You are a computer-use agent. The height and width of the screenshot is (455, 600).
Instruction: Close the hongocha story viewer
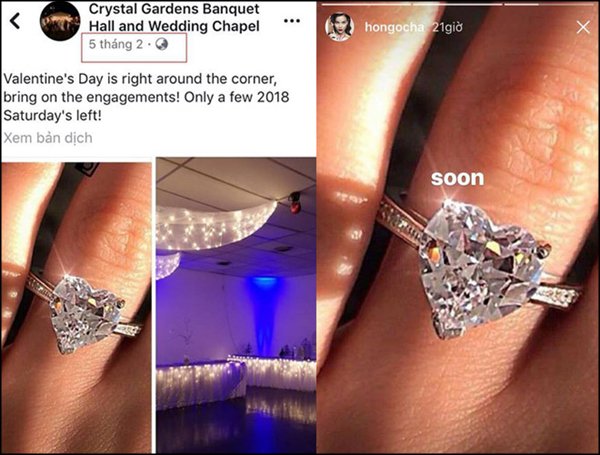[583, 27]
